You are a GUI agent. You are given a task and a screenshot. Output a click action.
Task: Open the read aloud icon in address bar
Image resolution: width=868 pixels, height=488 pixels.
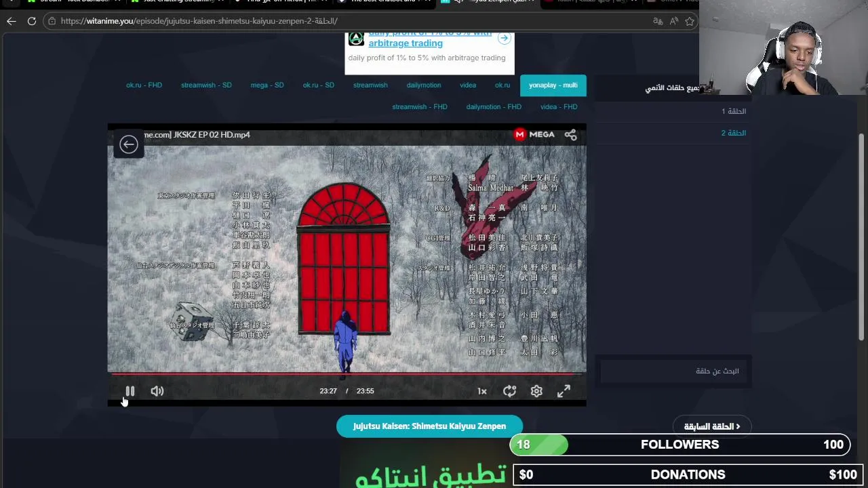(673, 21)
